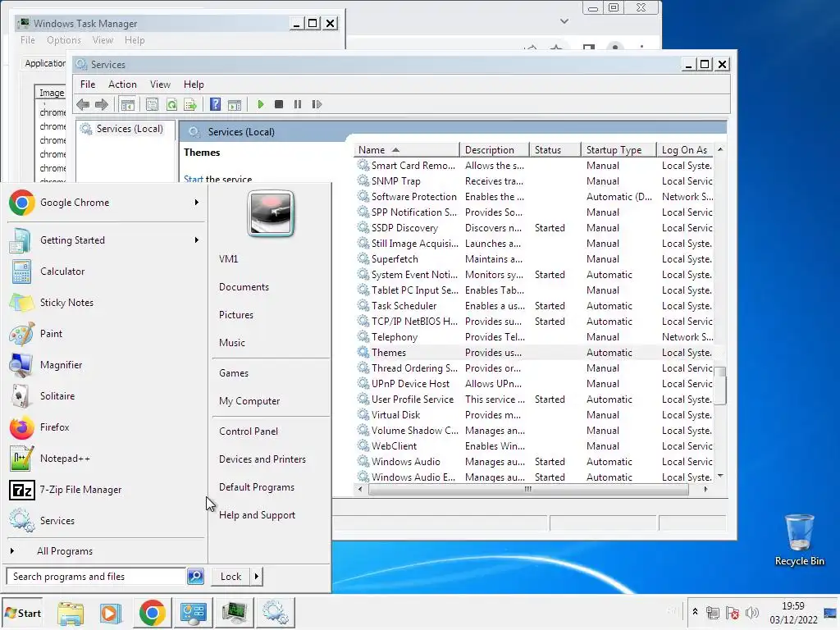The height and width of the screenshot is (630, 840).
Task: Click the volume speaker icon in system tray
Action: pyautogui.click(x=753, y=612)
